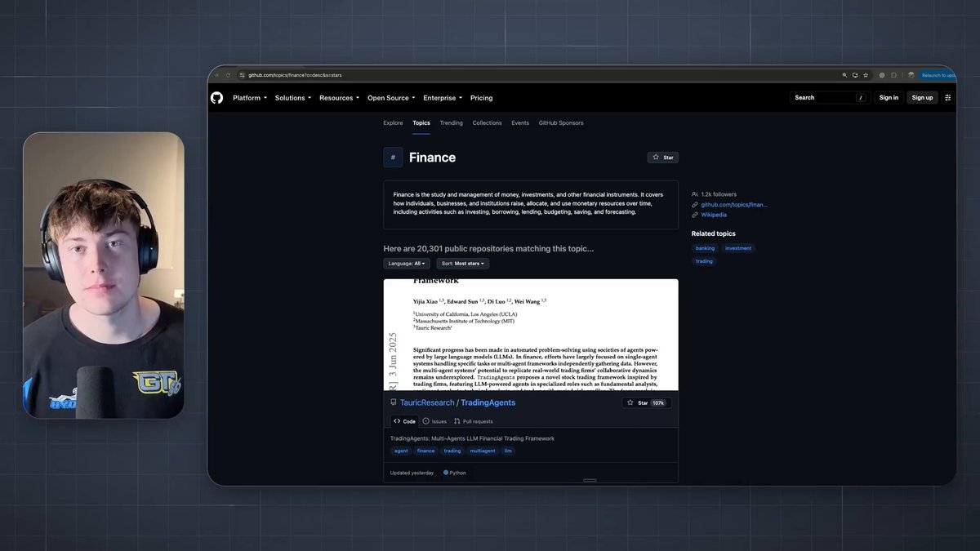Open the Issues tab of TradingAgents
The height and width of the screenshot is (551, 980).
[434, 421]
